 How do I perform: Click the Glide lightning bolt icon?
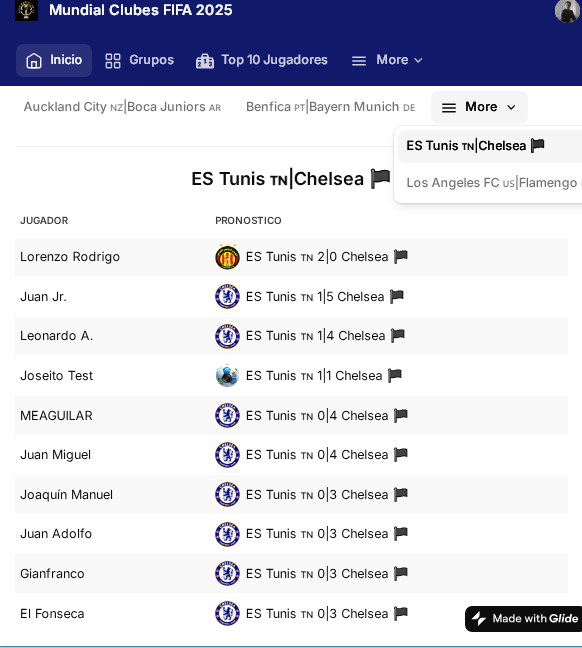tap(479, 618)
